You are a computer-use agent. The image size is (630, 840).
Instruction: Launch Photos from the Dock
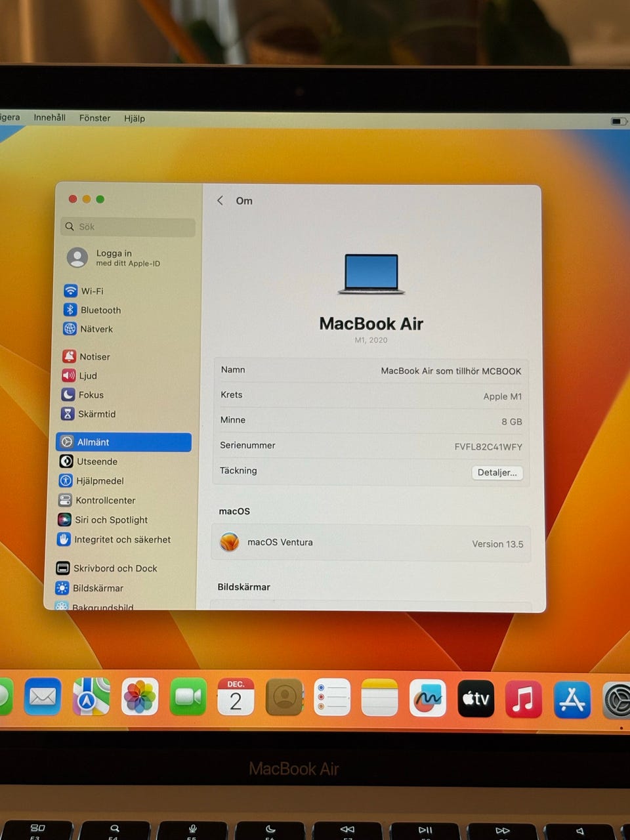point(140,697)
